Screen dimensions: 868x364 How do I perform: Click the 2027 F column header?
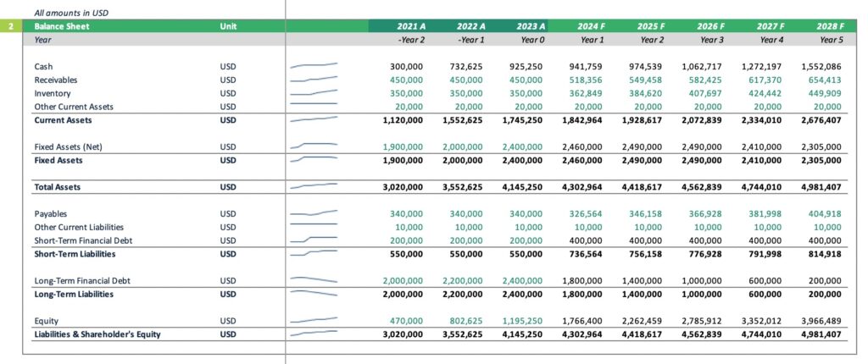pyautogui.click(x=770, y=26)
